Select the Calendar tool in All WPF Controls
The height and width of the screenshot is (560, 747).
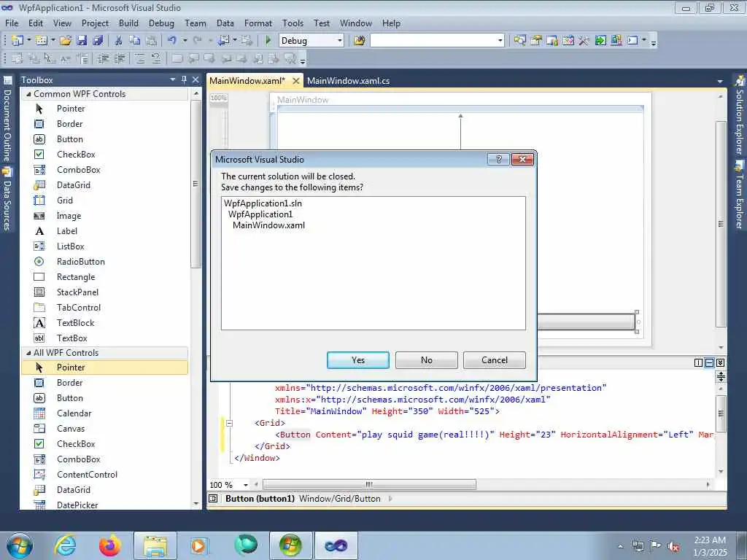coord(105,413)
